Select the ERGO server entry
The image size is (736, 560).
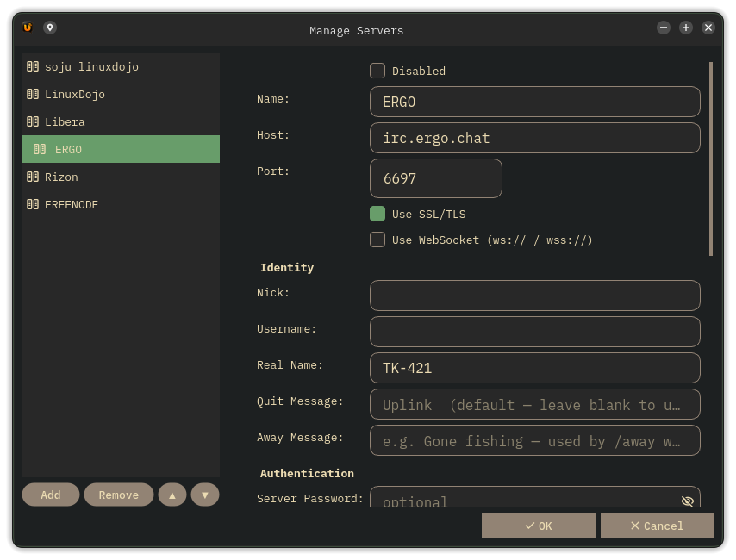[x=121, y=149]
